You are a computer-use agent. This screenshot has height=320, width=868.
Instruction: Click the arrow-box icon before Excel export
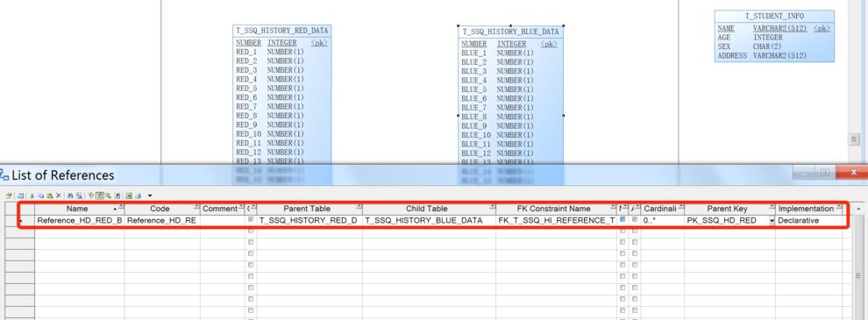pyautogui.click(x=117, y=196)
